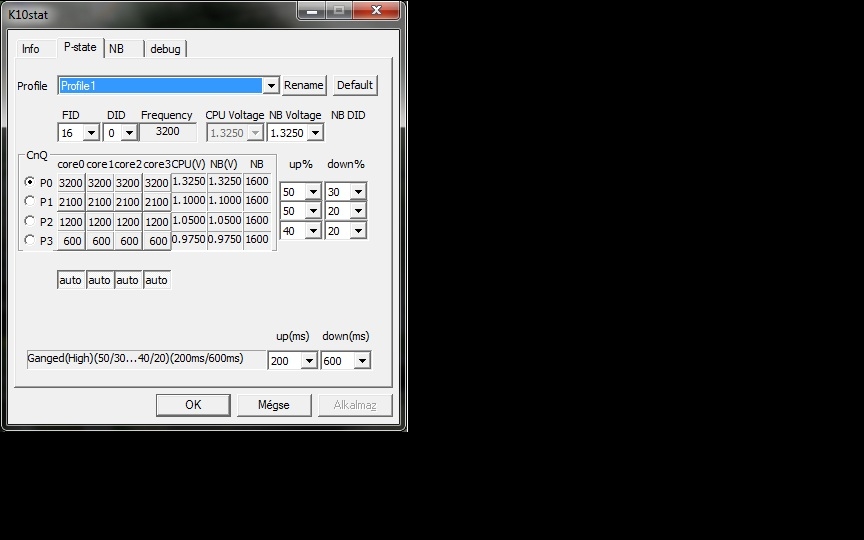Select the P1 radio button
The image size is (864, 540).
point(30,201)
